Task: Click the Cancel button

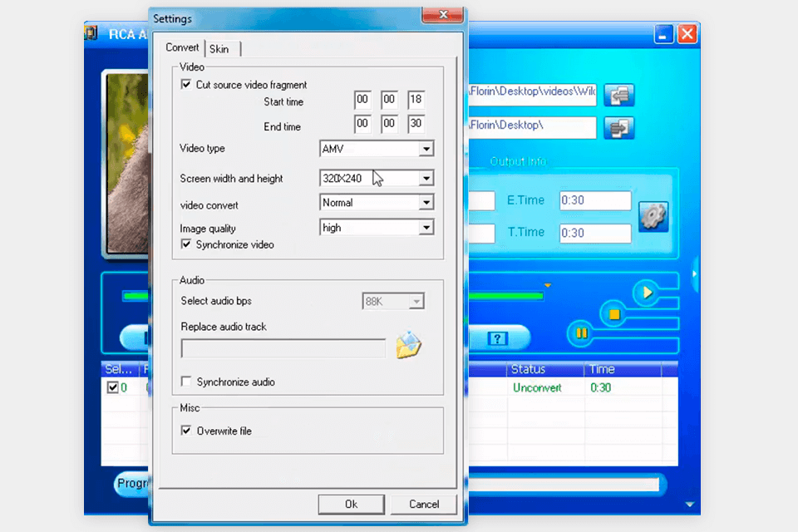Action: (x=424, y=504)
